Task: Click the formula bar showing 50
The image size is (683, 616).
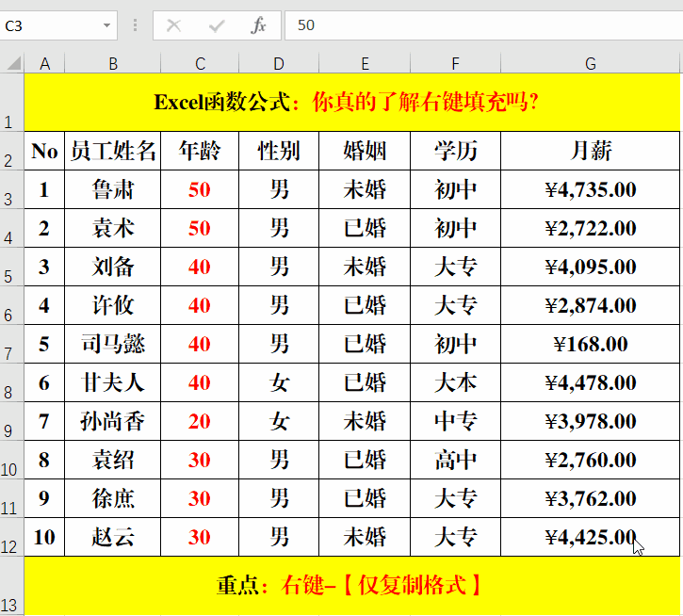Action: [483, 25]
